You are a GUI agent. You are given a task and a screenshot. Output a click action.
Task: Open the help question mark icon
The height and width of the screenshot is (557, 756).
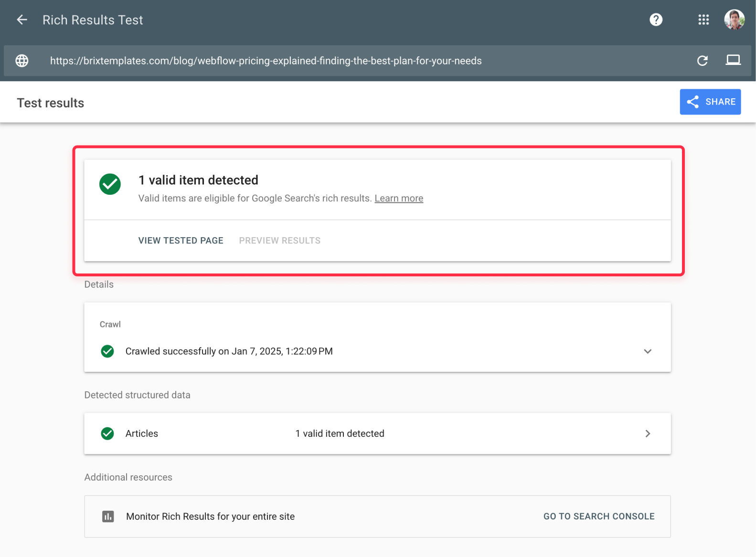[x=656, y=20]
